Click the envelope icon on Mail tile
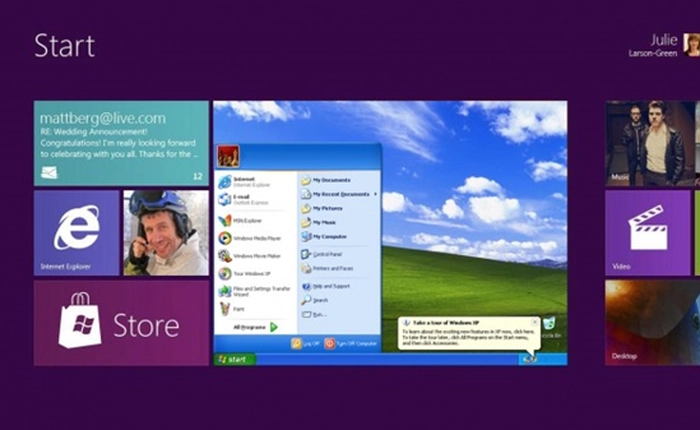Screen dimensions: 700x430 pyautogui.click(x=49, y=173)
